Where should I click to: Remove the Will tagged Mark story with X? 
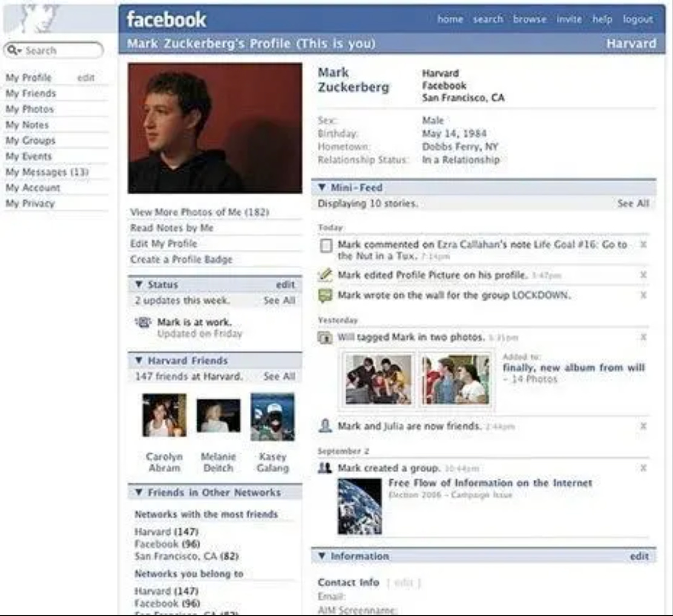(643, 337)
